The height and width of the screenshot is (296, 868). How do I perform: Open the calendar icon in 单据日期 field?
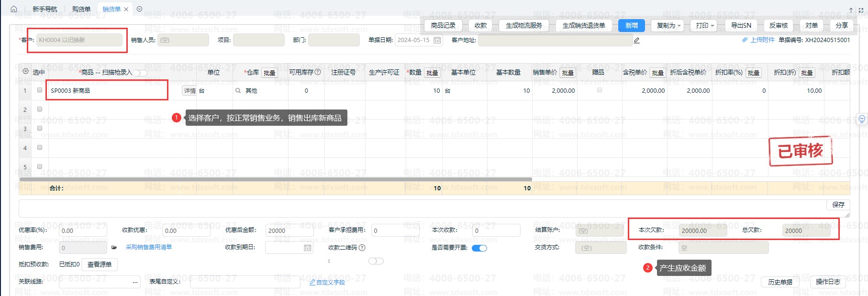point(437,40)
